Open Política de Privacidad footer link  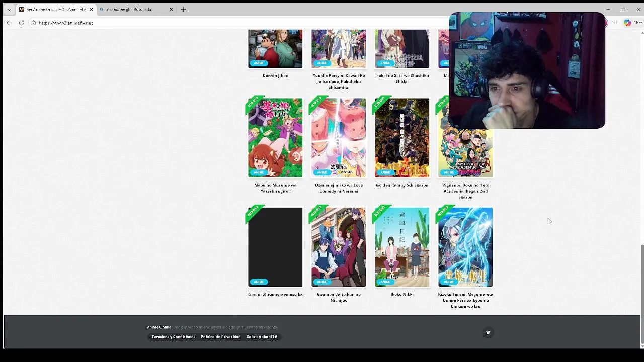[221, 337]
